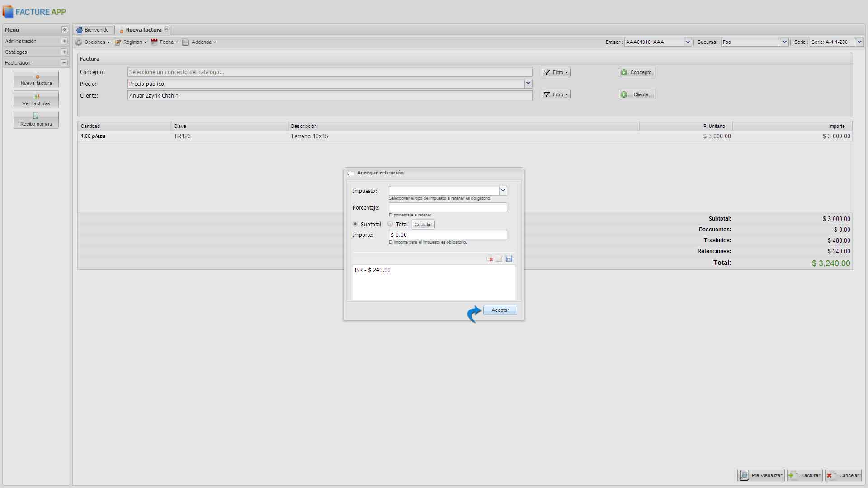Click the edit retention note icon
This screenshot has height=488, width=868.
click(x=500, y=258)
